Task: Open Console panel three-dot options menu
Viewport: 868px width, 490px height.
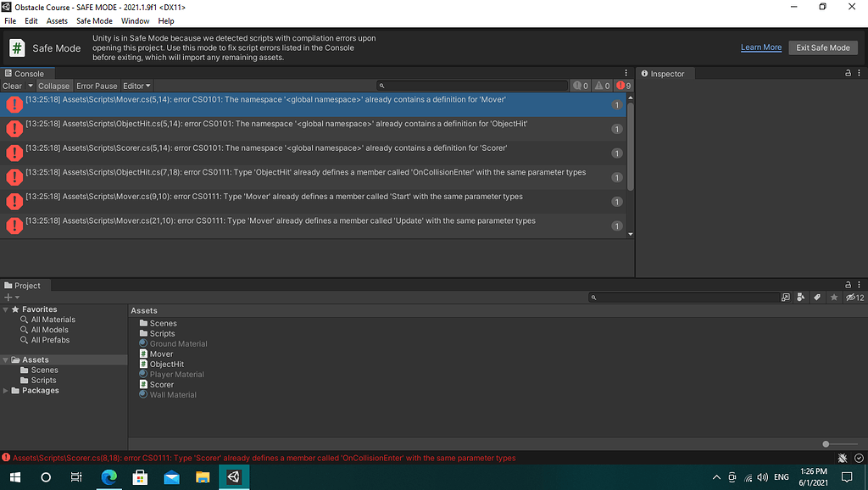Action: tap(626, 73)
